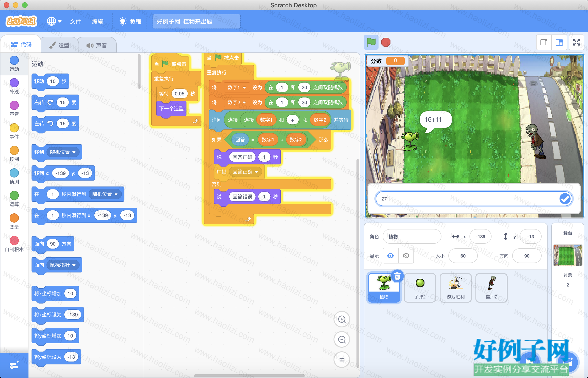Click the rotate-left arrow in 左转 block
The image size is (588, 378).
tap(50, 123)
